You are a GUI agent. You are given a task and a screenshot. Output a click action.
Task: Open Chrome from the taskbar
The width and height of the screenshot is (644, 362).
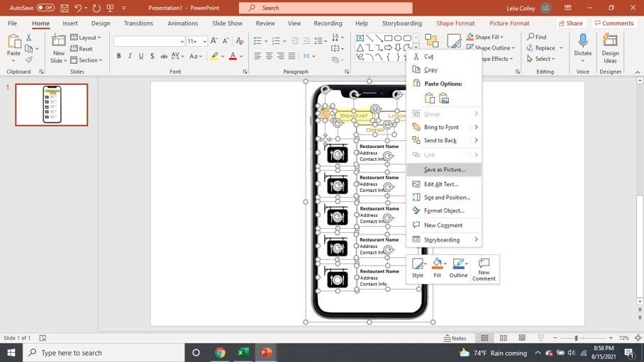tap(220, 353)
